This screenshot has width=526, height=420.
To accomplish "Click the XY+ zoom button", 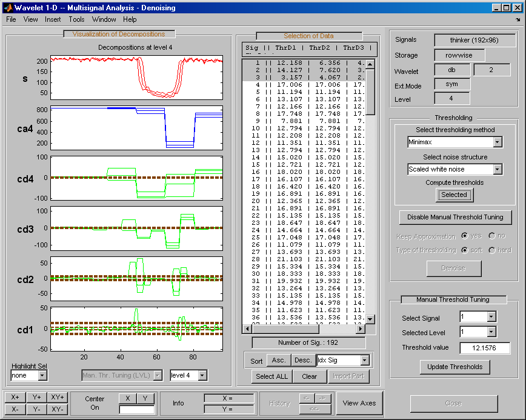I will (x=58, y=398).
